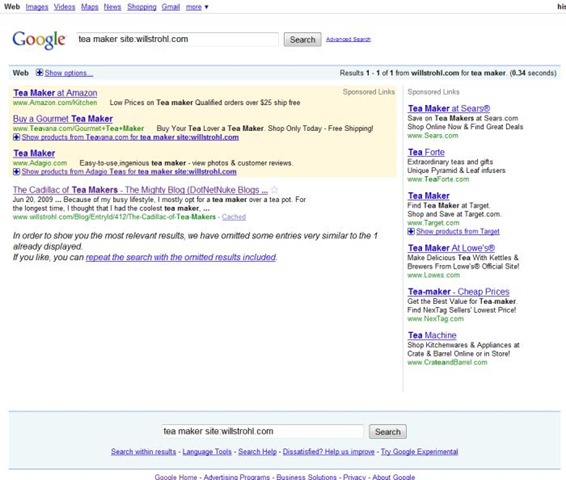Click www.Target.com URL text

pos(433,223)
